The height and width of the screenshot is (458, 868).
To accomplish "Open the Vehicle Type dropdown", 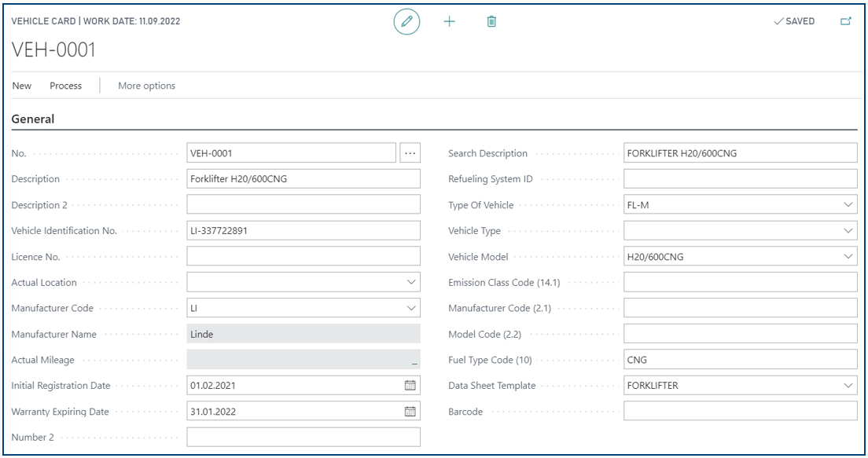I will pyautogui.click(x=848, y=231).
